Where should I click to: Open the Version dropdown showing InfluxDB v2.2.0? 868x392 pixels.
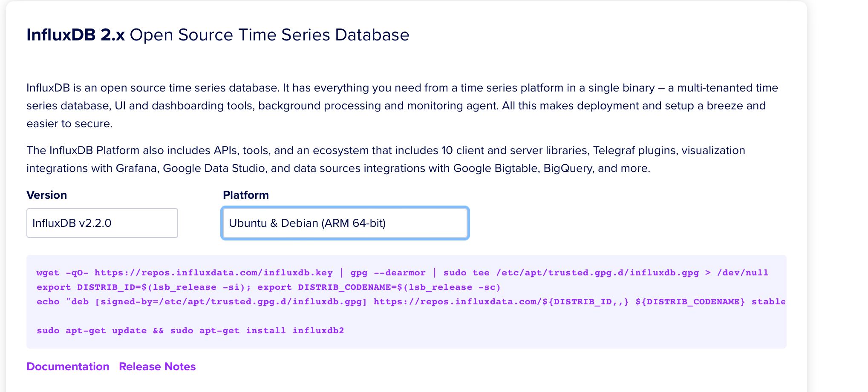tap(102, 223)
